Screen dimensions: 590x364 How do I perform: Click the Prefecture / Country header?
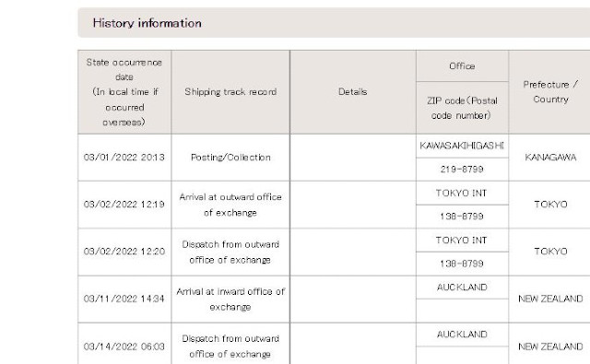550,92
